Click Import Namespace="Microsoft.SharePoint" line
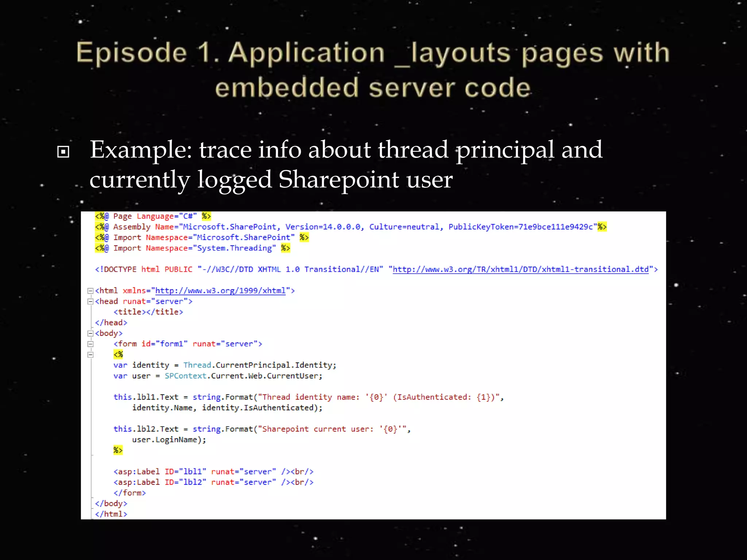This screenshot has height=560, width=747. (x=202, y=237)
